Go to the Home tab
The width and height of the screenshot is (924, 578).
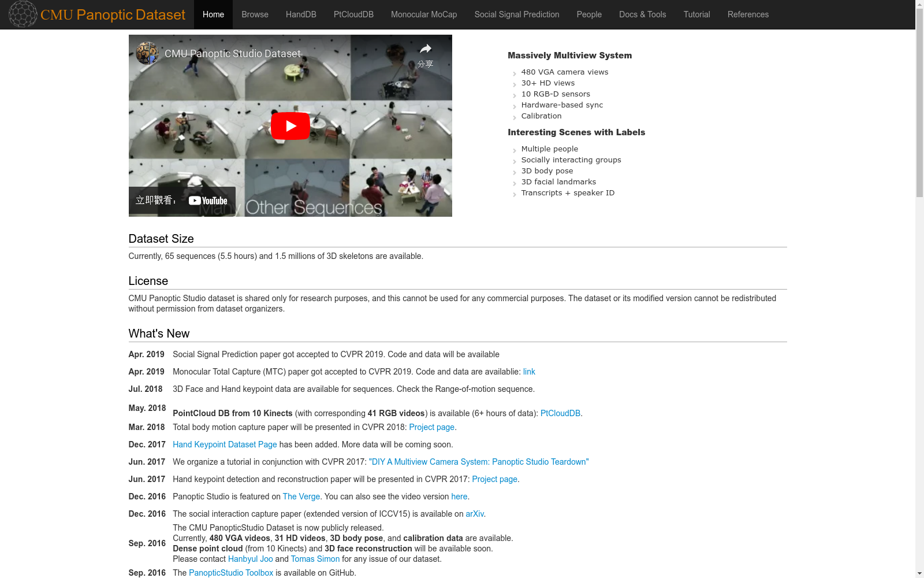coord(213,14)
